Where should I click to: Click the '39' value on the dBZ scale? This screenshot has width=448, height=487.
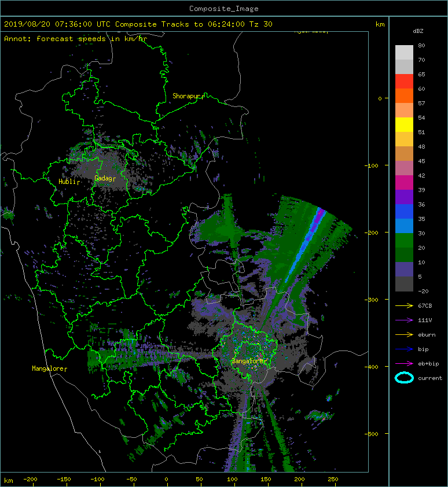[x=421, y=190]
